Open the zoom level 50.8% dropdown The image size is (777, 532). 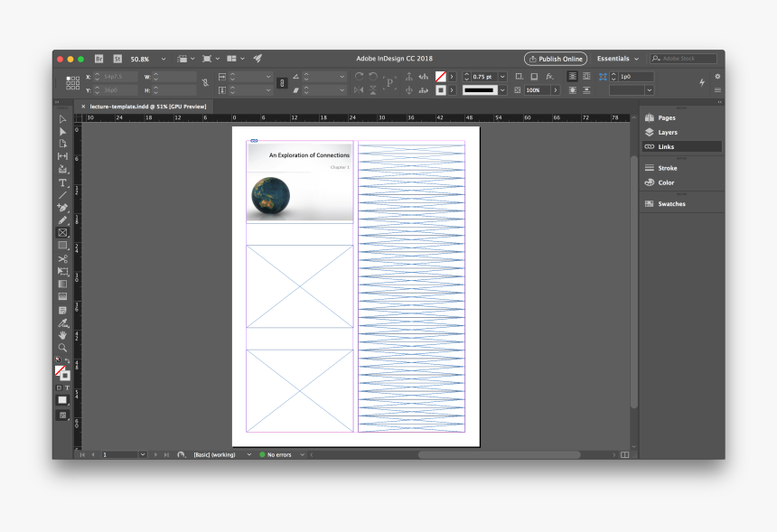click(164, 59)
